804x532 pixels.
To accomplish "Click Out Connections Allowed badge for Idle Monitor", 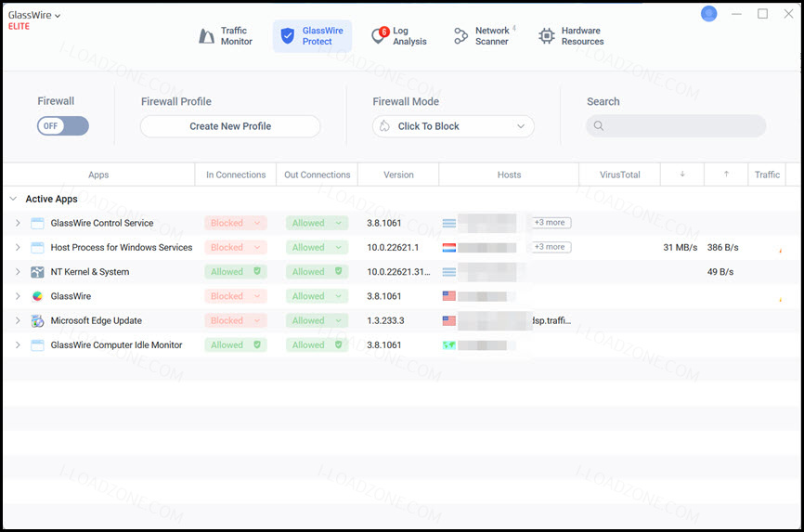I will [317, 344].
